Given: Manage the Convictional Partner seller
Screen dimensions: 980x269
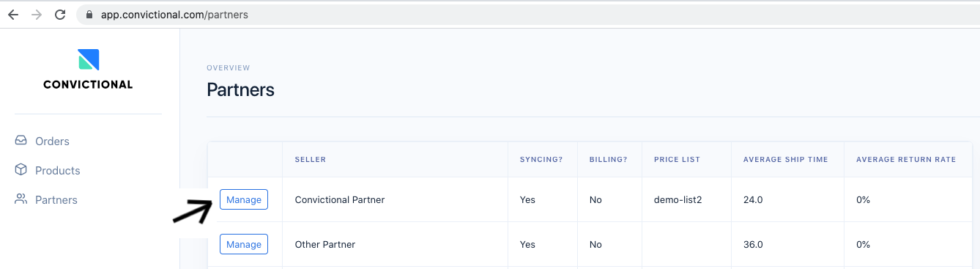Looking at the screenshot, I should pos(244,199).
